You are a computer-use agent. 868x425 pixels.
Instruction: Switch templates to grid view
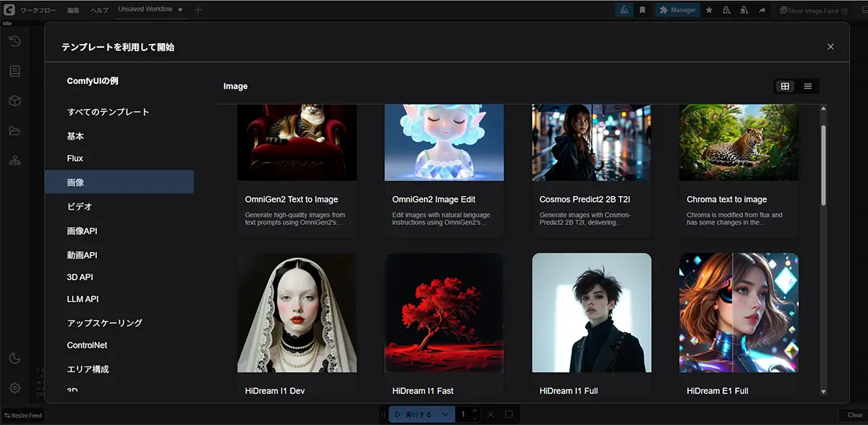tap(785, 86)
